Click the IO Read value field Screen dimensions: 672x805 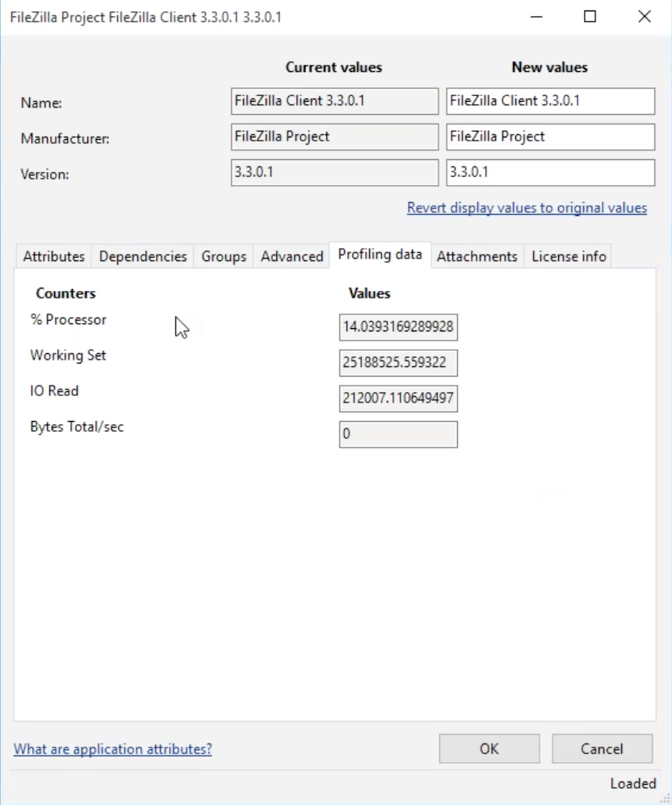[x=398, y=399]
